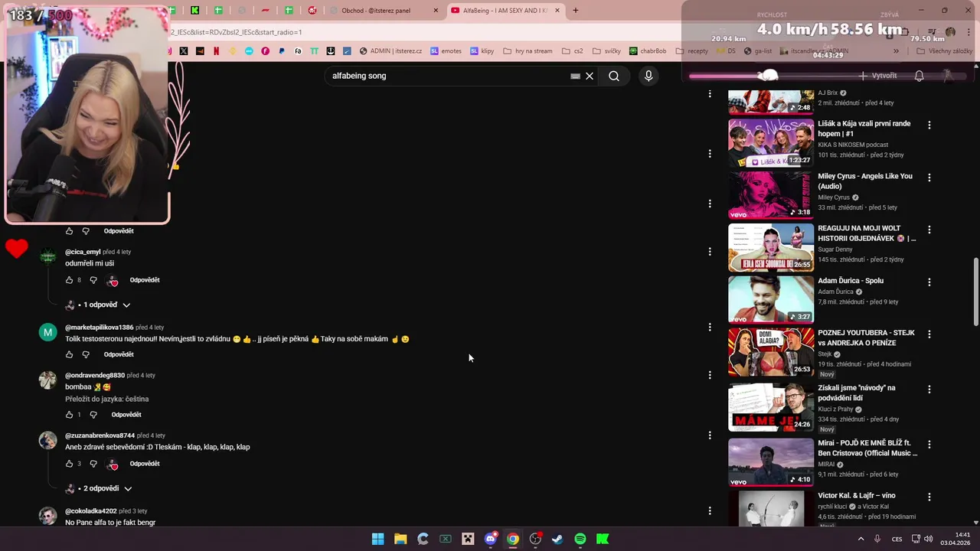Click the YouTube search magnifier button
Viewport: 980px width, 551px height.
pyautogui.click(x=614, y=76)
